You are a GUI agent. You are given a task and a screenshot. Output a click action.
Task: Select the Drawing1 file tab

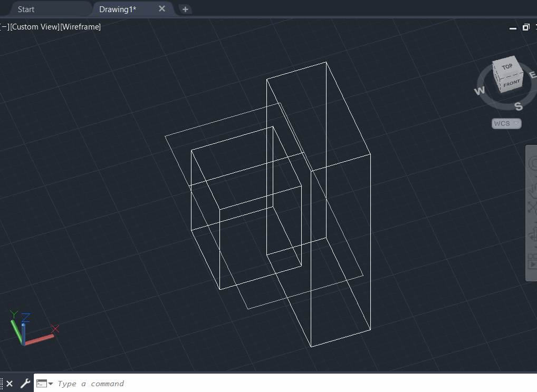pos(117,8)
